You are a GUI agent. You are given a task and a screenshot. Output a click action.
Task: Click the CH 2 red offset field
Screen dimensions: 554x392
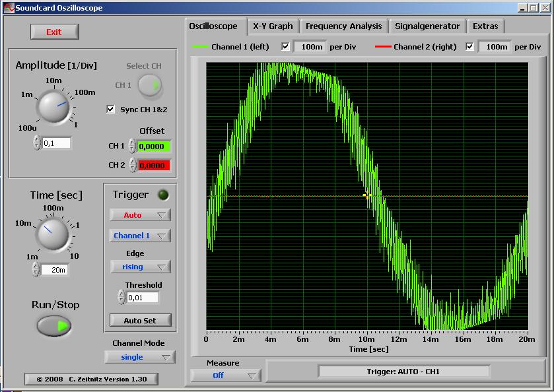tap(153, 165)
